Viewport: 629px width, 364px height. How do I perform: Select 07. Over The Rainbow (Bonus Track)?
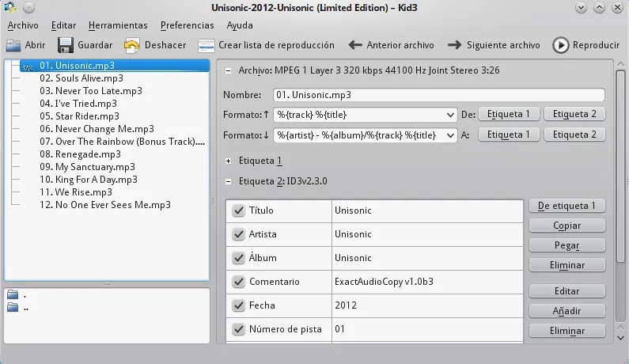(123, 142)
